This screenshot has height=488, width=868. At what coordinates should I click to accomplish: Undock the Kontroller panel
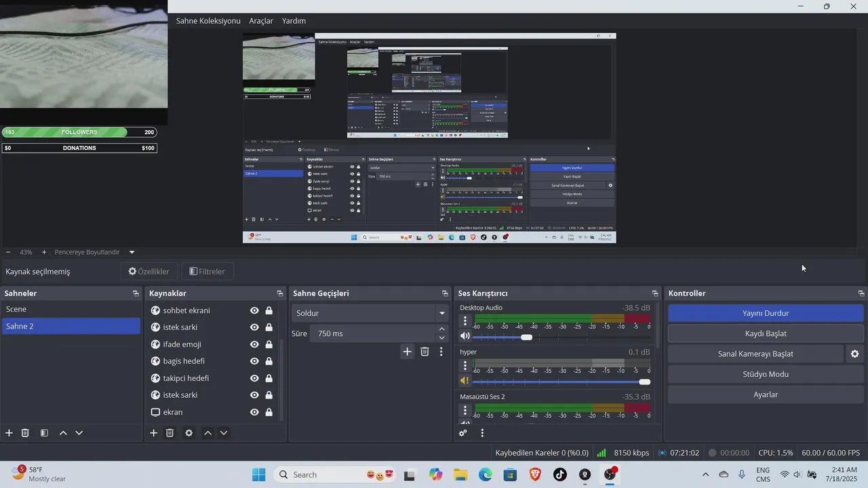point(861,293)
